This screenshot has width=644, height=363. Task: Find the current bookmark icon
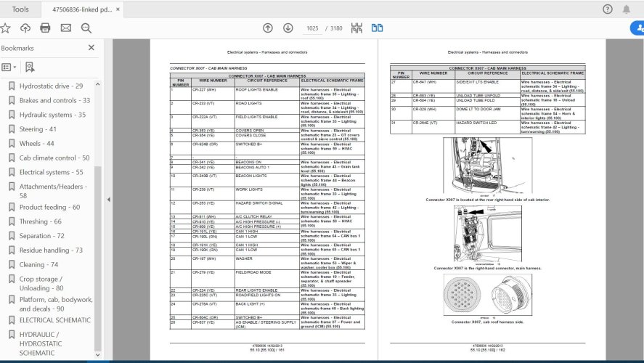tap(30, 67)
